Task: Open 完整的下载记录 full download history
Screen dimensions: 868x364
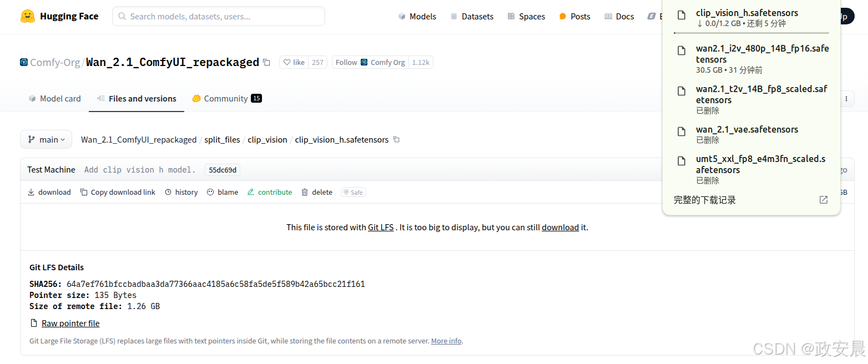Action: pos(751,200)
